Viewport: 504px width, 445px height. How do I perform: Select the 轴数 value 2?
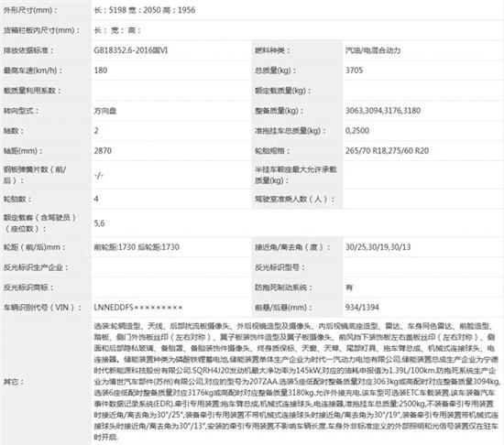pos(96,131)
